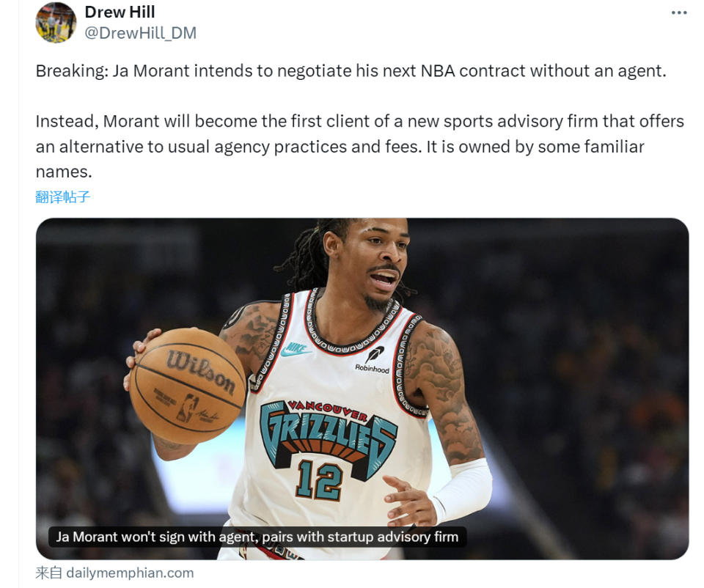
Task: Click the 翻译帖子 translate post link
Action: tap(63, 196)
